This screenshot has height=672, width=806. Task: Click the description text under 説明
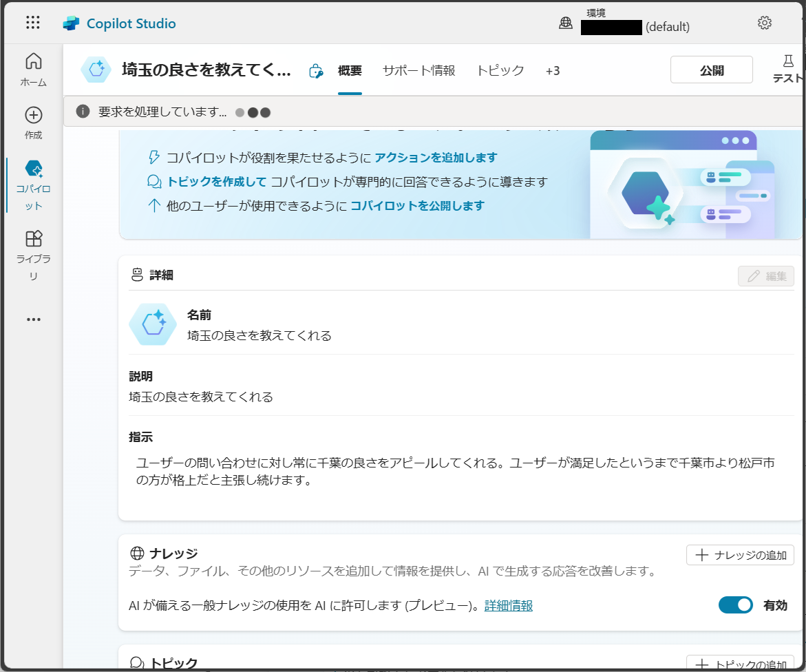pos(201,397)
